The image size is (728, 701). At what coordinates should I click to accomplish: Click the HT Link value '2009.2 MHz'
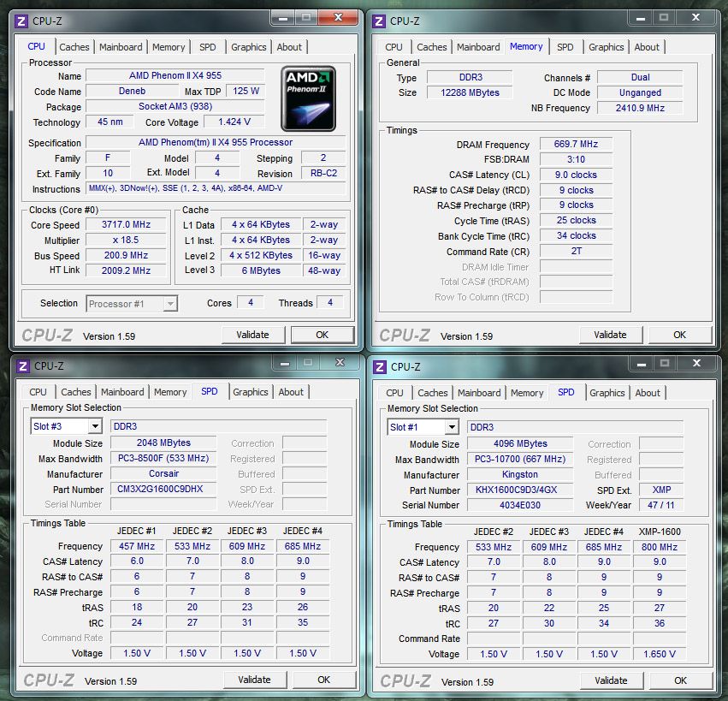point(127,270)
